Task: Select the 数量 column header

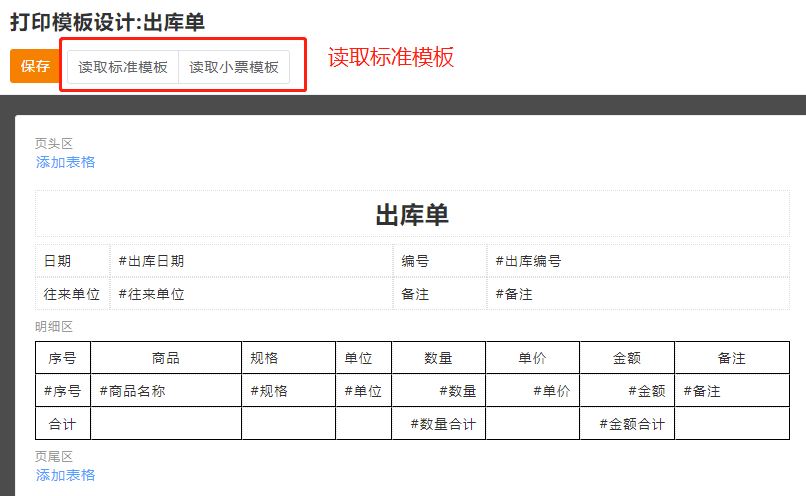Action: click(x=438, y=358)
